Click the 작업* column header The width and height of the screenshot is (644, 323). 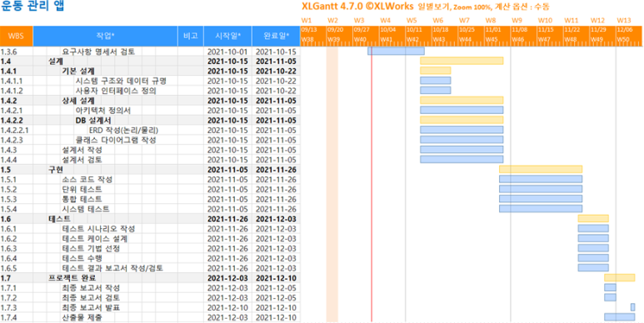tap(106, 36)
